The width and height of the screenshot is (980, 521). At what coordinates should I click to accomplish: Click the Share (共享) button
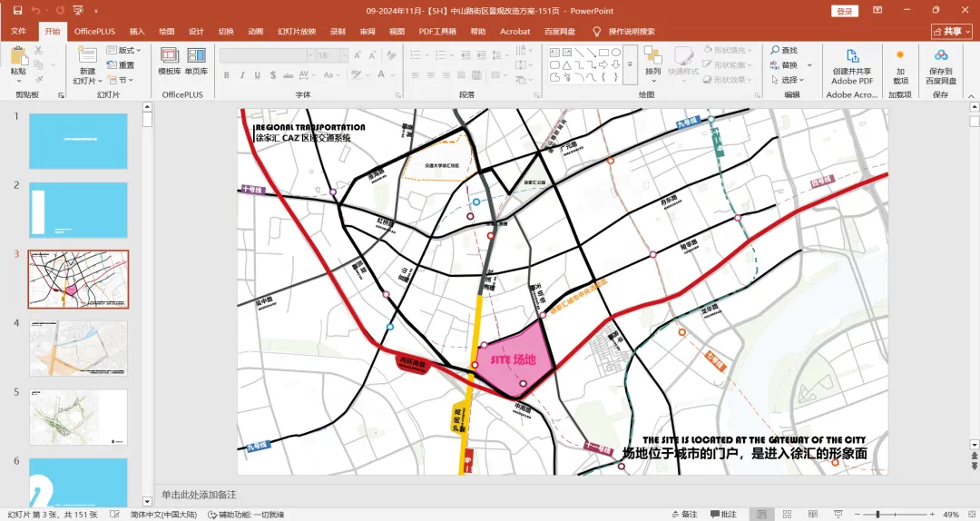point(951,31)
